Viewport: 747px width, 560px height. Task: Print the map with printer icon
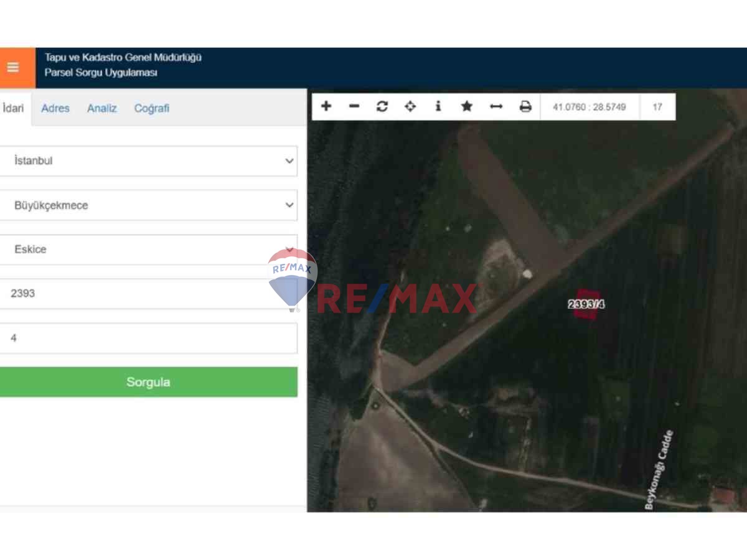[525, 106]
